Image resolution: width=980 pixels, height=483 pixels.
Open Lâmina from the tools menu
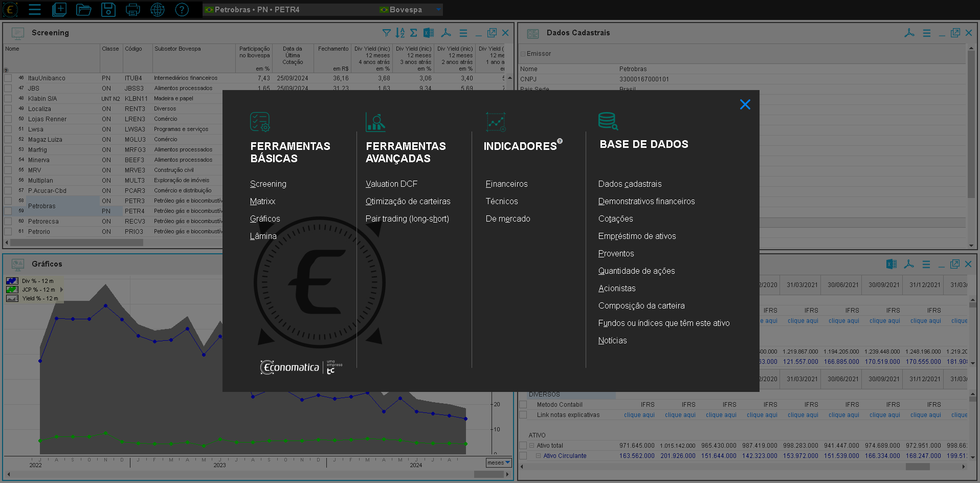(263, 236)
